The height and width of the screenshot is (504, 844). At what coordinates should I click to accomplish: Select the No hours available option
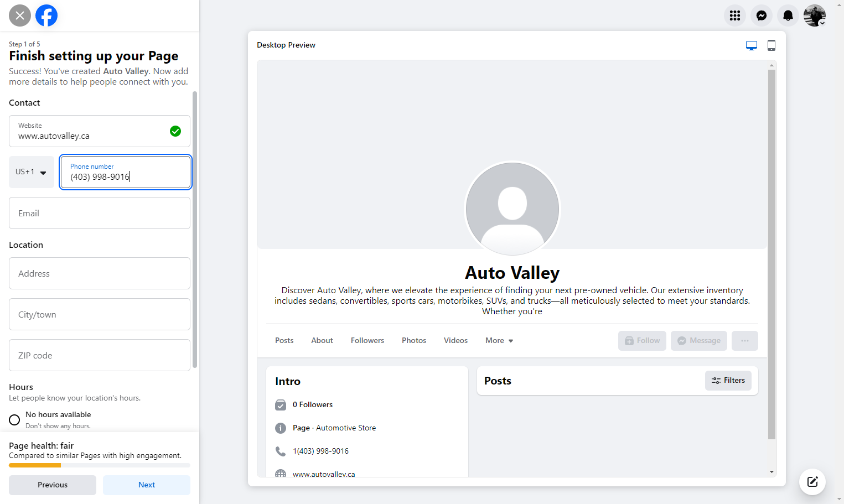point(14,420)
